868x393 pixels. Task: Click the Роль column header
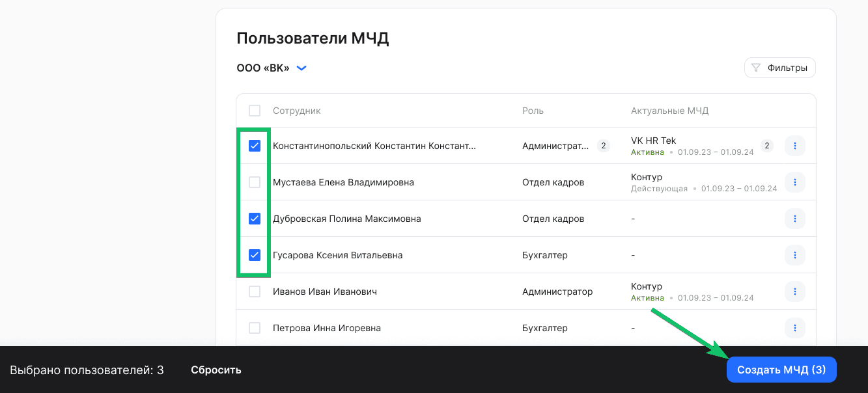click(x=533, y=111)
